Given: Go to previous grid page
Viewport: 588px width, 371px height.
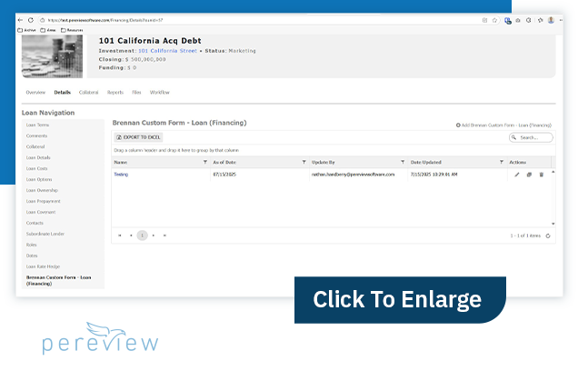Looking at the screenshot, I should coord(131,236).
